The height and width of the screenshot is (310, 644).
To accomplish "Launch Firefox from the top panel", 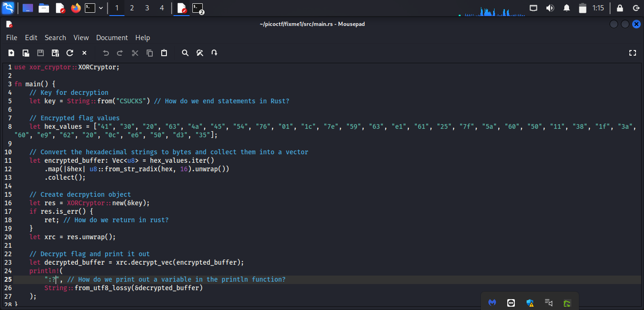I will (x=76, y=8).
